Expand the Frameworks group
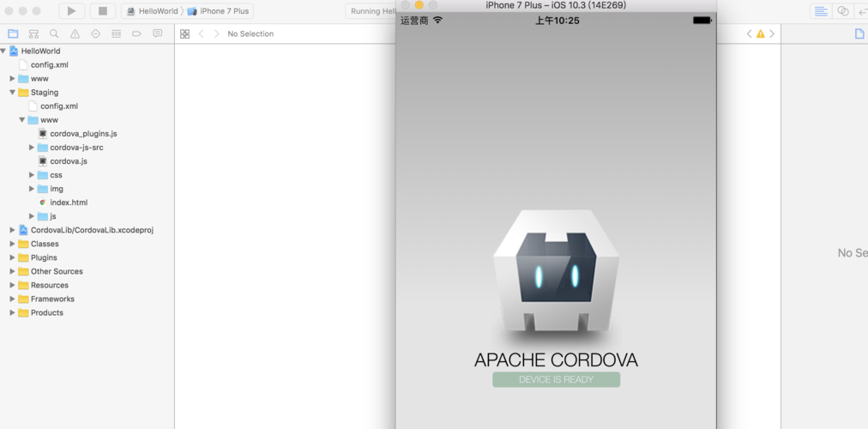 pyautogui.click(x=12, y=299)
